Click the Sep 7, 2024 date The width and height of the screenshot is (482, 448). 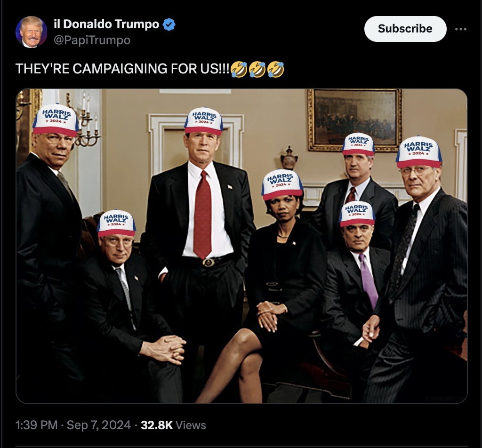click(99, 425)
